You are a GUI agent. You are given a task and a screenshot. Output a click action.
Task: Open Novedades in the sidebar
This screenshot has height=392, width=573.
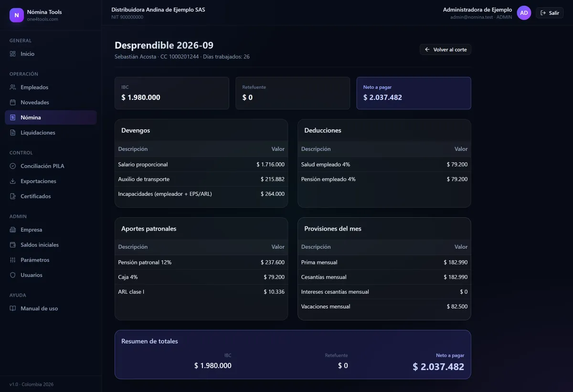click(51, 102)
